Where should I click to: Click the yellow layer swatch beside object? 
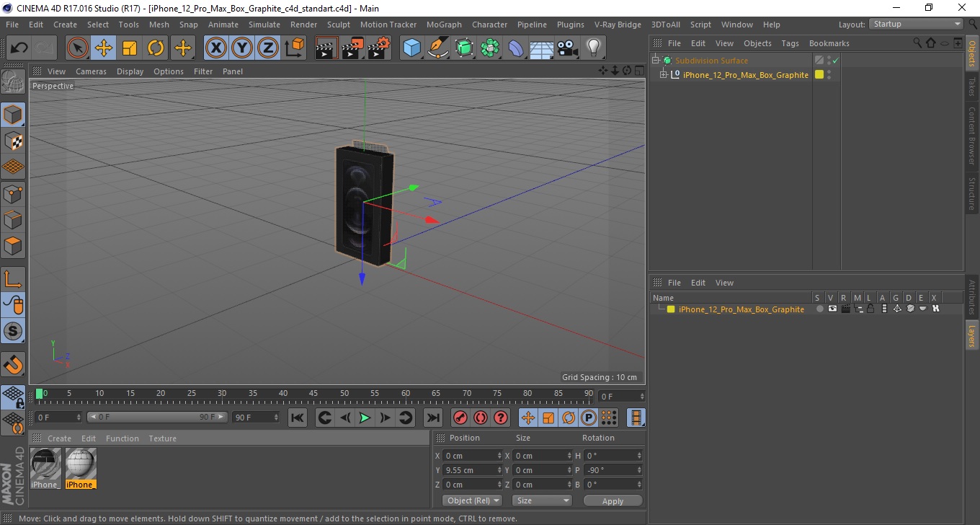tap(819, 75)
